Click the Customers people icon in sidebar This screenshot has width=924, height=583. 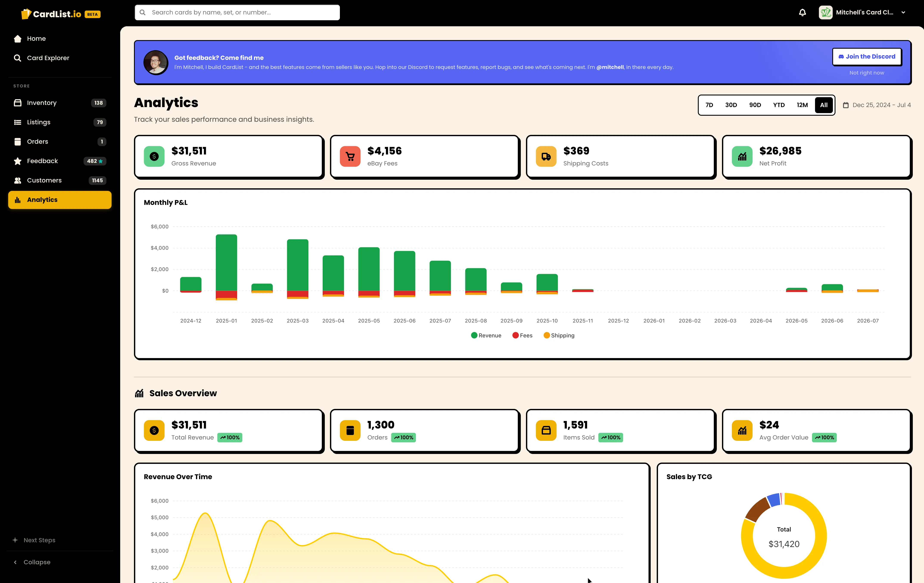pyautogui.click(x=18, y=180)
